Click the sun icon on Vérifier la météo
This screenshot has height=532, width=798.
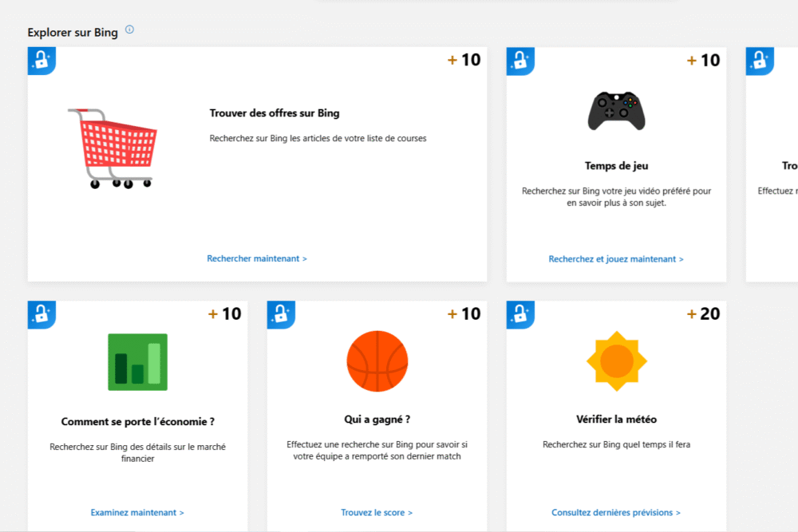[615, 361]
